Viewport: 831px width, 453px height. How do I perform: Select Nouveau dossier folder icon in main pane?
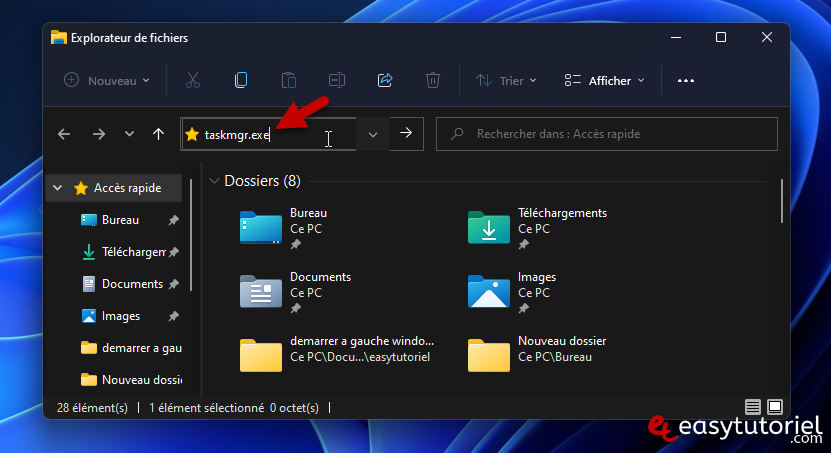(x=489, y=356)
